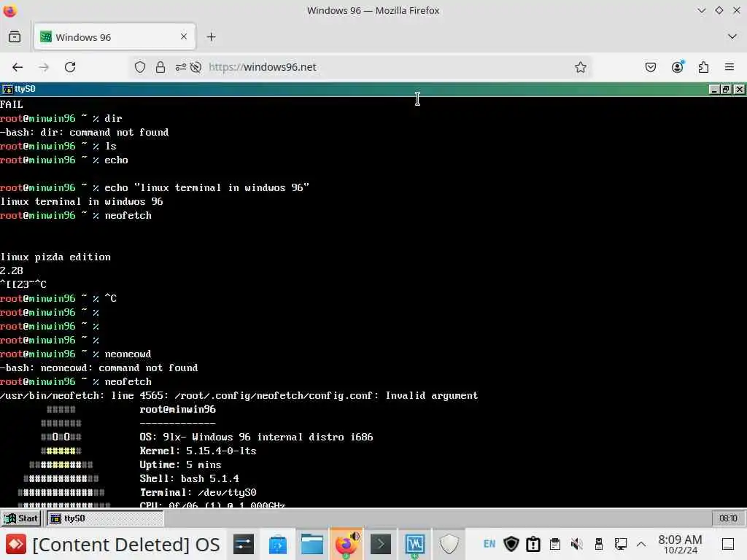View site security via padlock icon
747x560 pixels.
coord(160,67)
